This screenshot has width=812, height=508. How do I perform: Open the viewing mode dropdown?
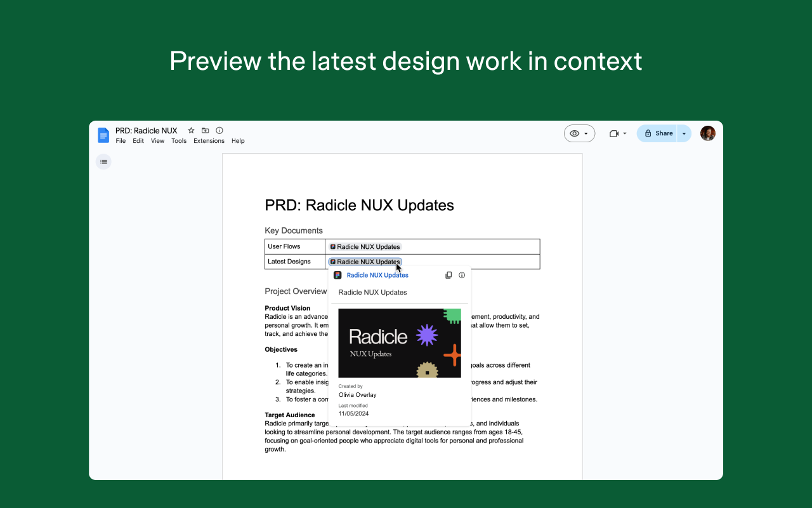[579, 133]
